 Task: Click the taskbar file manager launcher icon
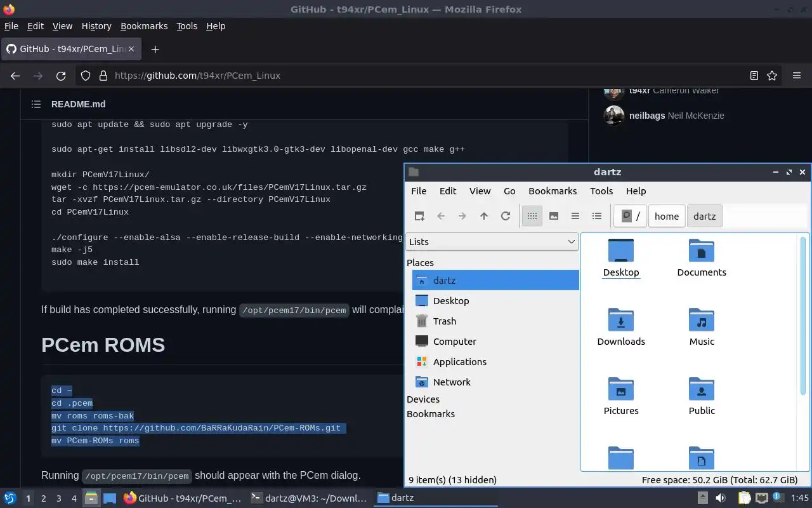(x=91, y=498)
